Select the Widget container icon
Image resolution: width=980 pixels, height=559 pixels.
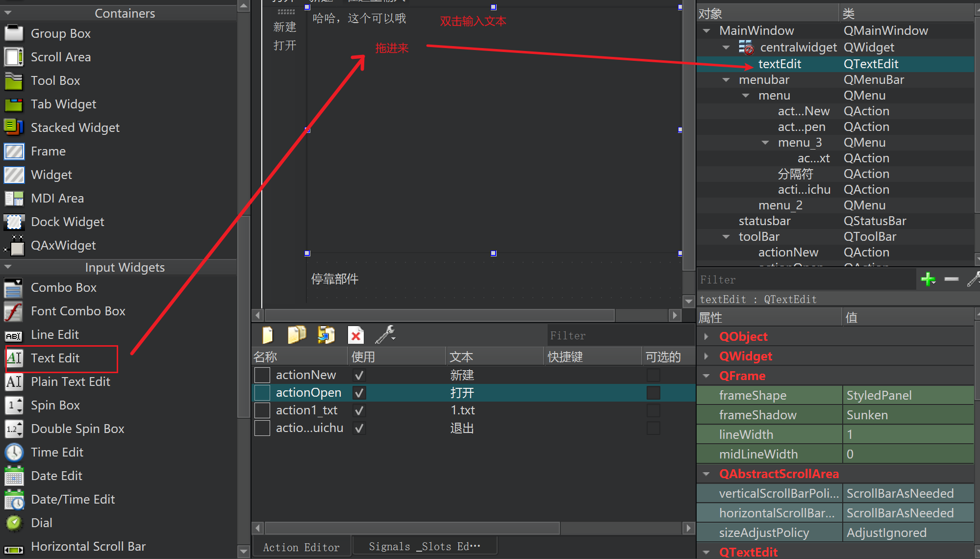click(x=14, y=175)
